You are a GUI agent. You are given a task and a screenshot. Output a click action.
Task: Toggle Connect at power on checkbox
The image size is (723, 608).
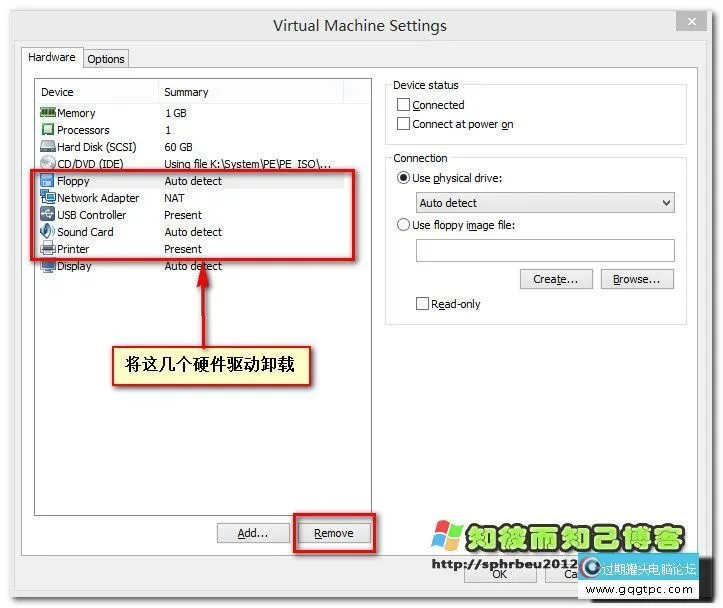coord(404,124)
